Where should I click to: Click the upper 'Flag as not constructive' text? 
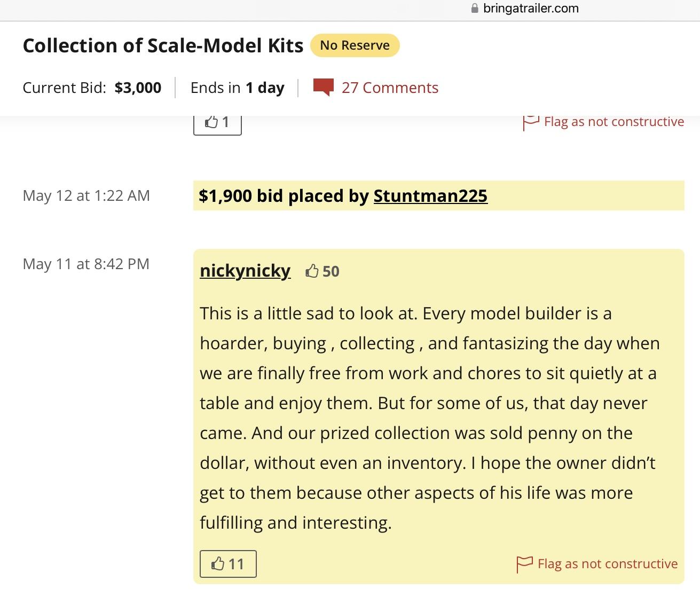(x=614, y=122)
